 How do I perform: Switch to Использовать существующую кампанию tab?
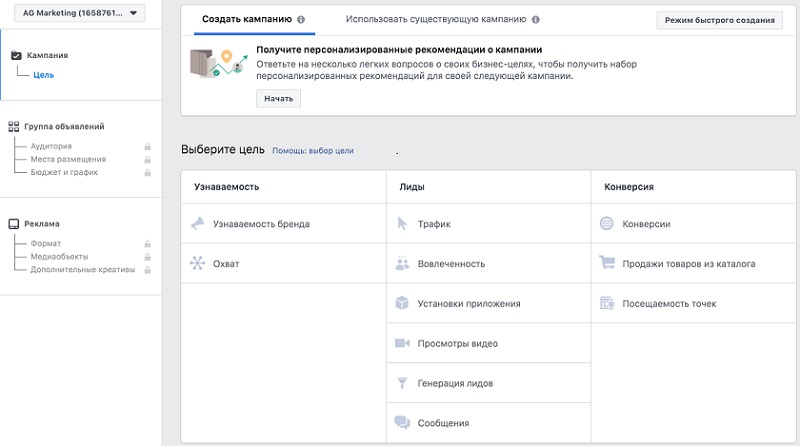(436, 19)
